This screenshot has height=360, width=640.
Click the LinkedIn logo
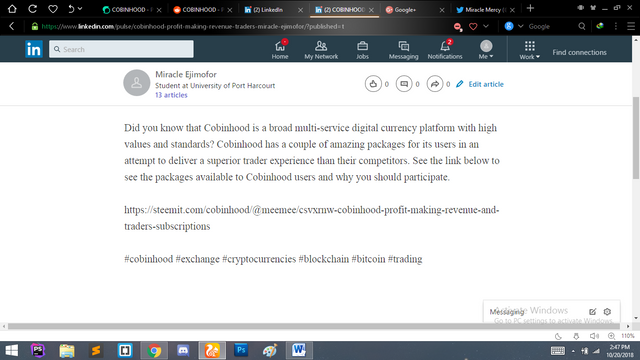(x=34, y=49)
